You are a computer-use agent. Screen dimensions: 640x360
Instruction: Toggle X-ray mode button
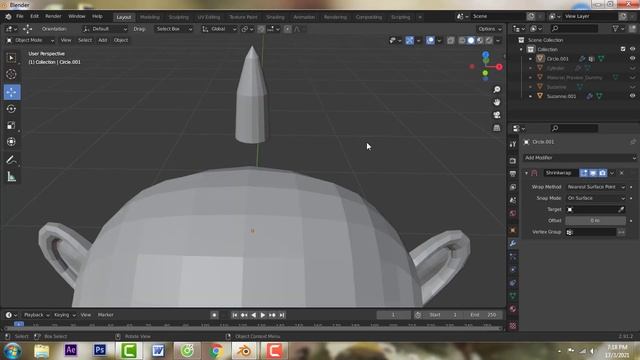[x=451, y=40]
